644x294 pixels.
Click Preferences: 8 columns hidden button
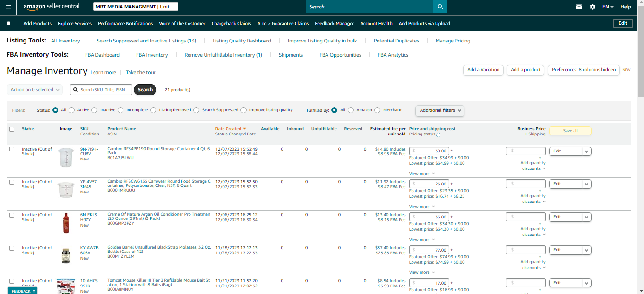pyautogui.click(x=584, y=70)
